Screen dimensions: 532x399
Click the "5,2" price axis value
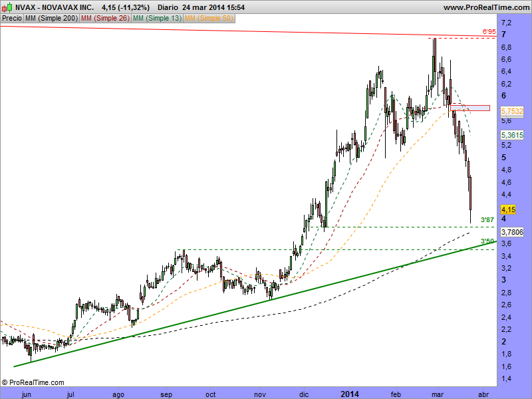click(507, 145)
